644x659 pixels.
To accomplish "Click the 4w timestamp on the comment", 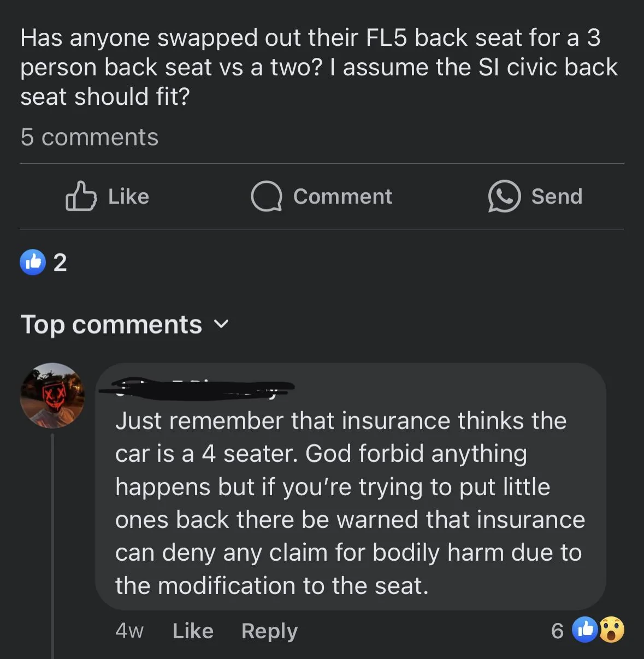I will [129, 631].
